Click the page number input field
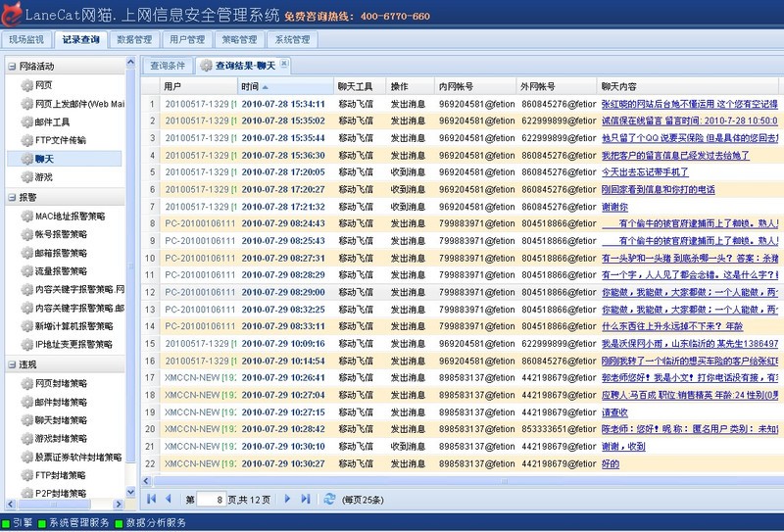 coord(211,499)
